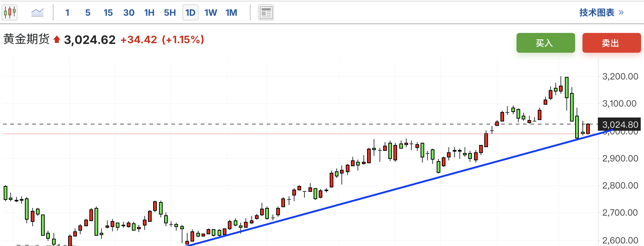Select the 1 minute interval
Image resolution: width=644 pixels, height=246 pixels.
[67, 13]
